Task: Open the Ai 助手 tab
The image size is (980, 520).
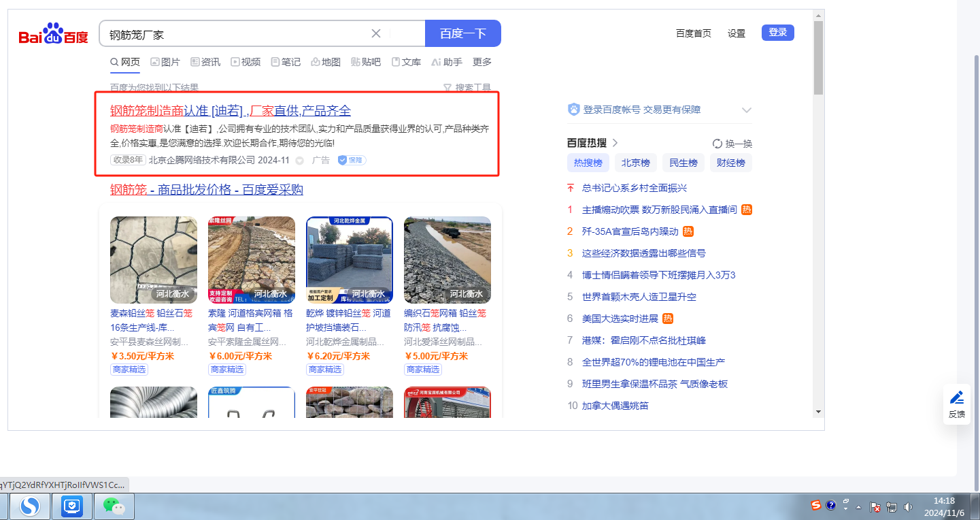Action: 447,62
